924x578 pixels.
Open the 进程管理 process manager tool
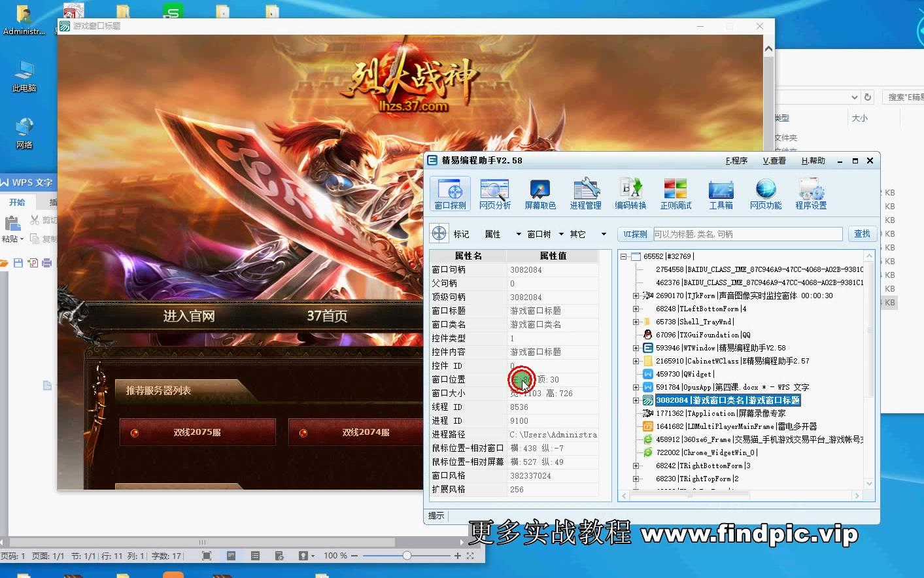(x=585, y=194)
